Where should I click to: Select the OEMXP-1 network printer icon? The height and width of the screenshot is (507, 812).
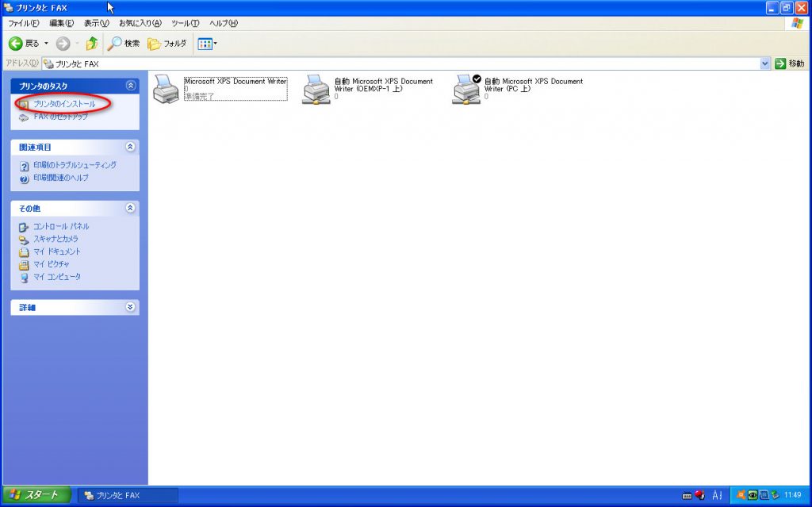tap(316, 89)
